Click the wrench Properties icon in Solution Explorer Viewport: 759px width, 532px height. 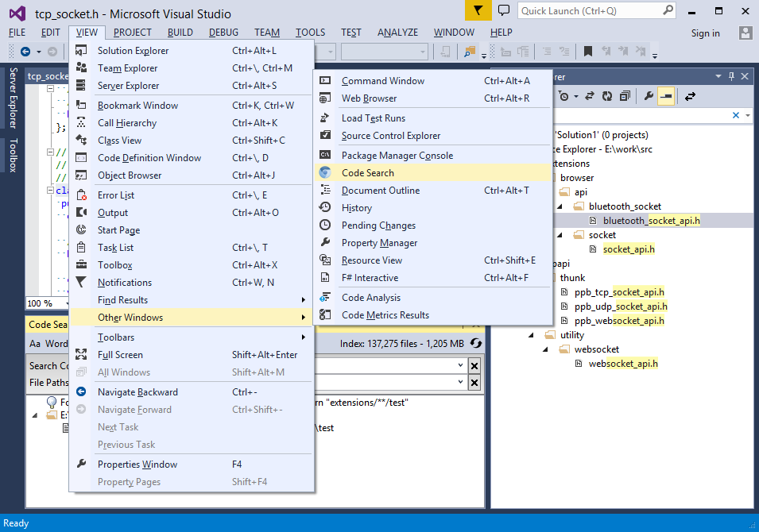[649, 96]
